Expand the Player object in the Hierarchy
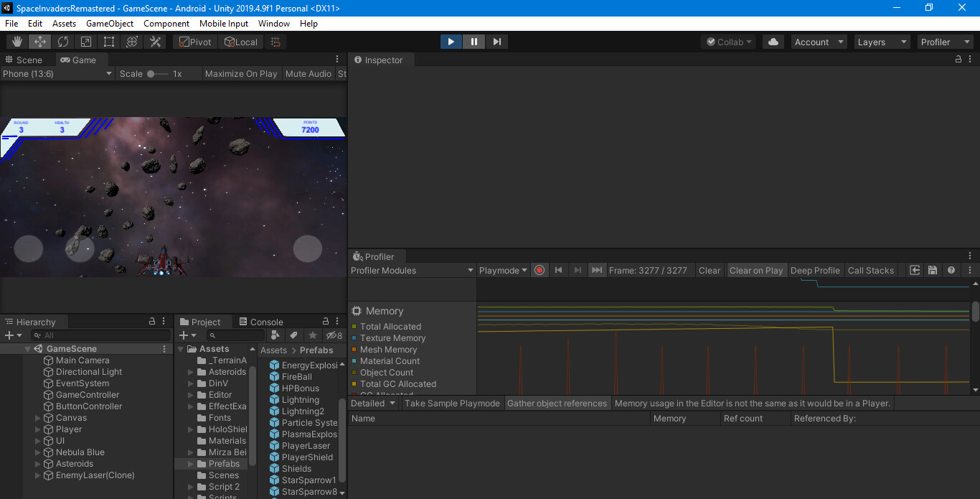The width and height of the screenshot is (980, 499). click(x=37, y=429)
